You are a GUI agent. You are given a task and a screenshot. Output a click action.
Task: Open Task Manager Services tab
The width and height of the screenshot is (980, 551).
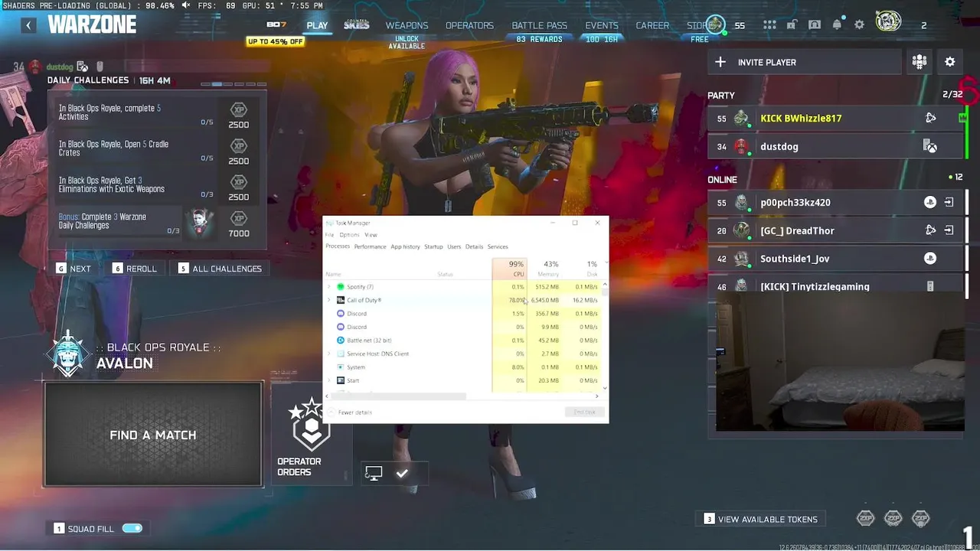pyautogui.click(x=498, y=246)
